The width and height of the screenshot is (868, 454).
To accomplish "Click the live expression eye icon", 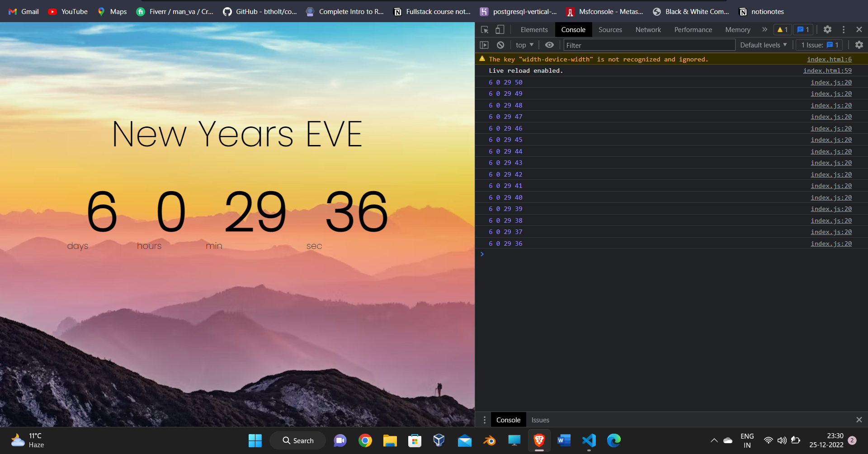I will pos(549,45).
